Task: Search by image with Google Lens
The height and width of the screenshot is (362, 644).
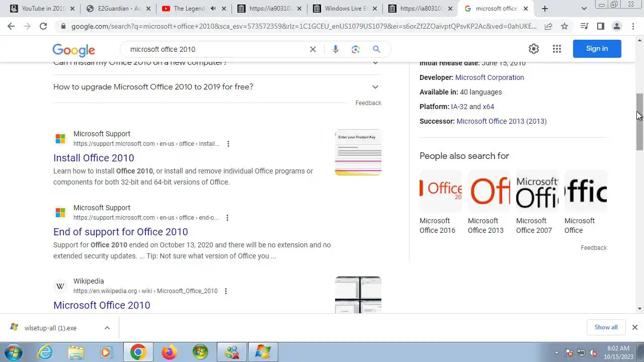Action: (x=356, y=49)
